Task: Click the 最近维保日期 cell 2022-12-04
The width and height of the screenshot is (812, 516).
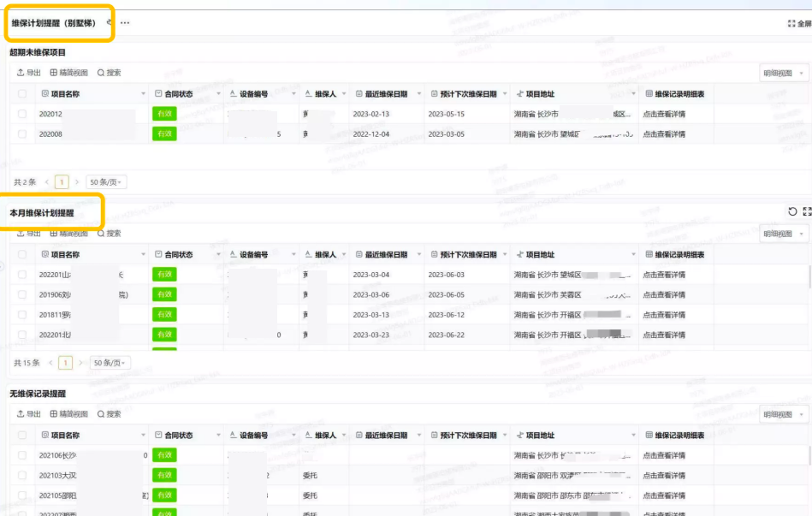Action: [x=370, y=133]
